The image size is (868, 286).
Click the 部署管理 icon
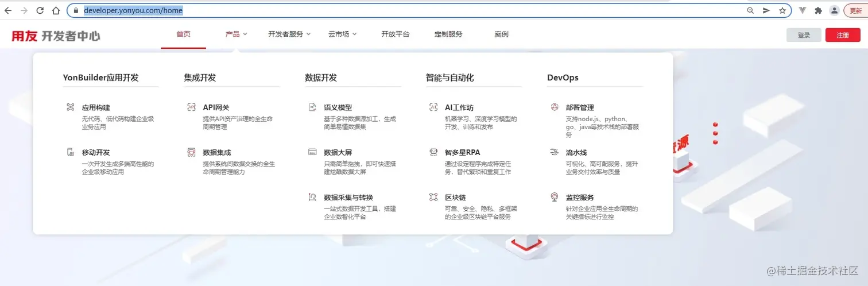[x=555, y=107]
